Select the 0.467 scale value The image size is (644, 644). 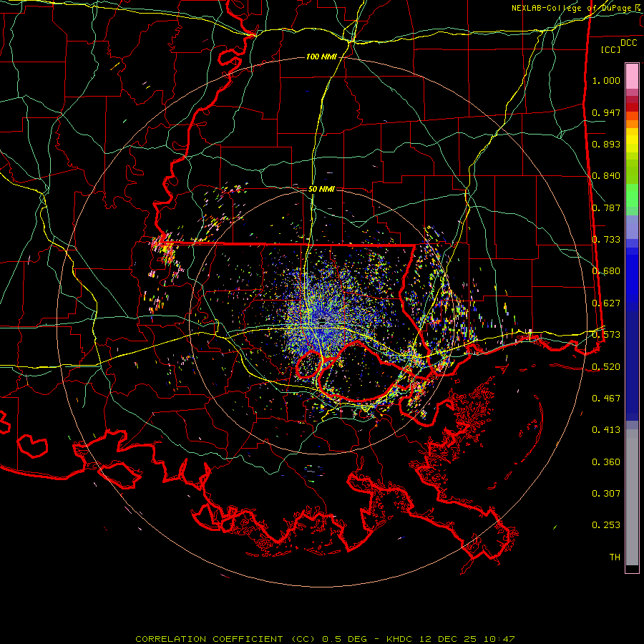(606, 399)
